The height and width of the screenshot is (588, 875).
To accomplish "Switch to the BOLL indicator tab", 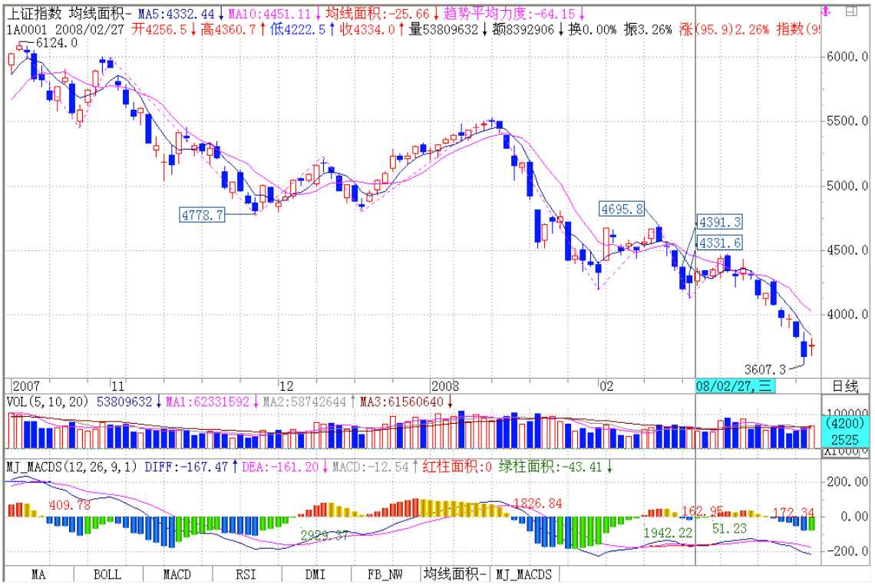I will click(x=107, y=574).
